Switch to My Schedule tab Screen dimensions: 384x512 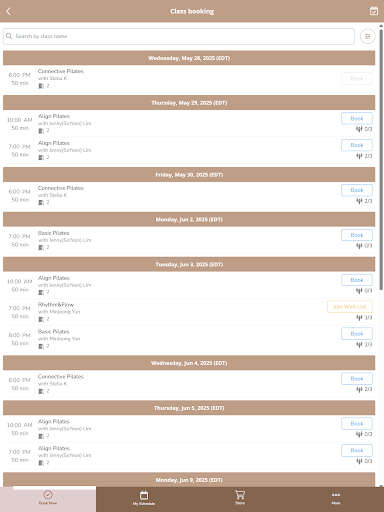point(144,498)
